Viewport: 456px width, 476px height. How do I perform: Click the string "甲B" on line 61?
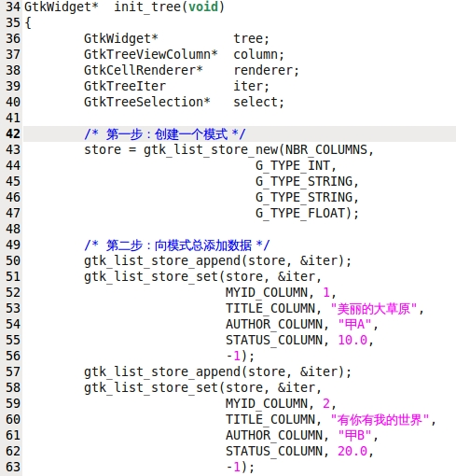pyautogui.click(x=354, y=436)
